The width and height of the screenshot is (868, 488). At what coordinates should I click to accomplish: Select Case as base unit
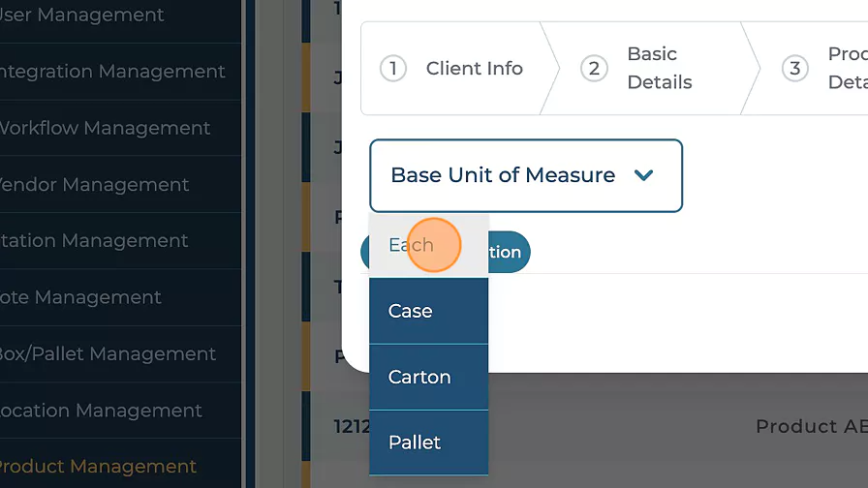pyautogui.click(x=410, y=311)
